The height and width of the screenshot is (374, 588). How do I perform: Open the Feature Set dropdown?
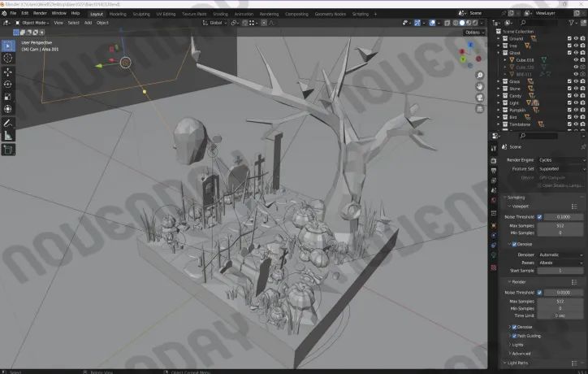click(x=561, y=169)
